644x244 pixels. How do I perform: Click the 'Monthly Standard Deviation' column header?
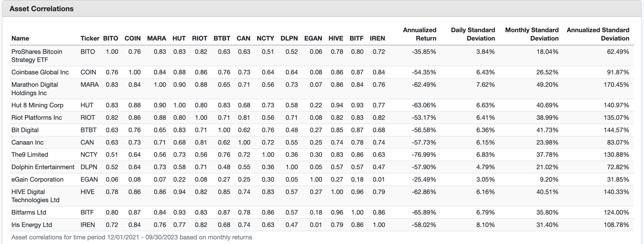click(x=532, y=34)
